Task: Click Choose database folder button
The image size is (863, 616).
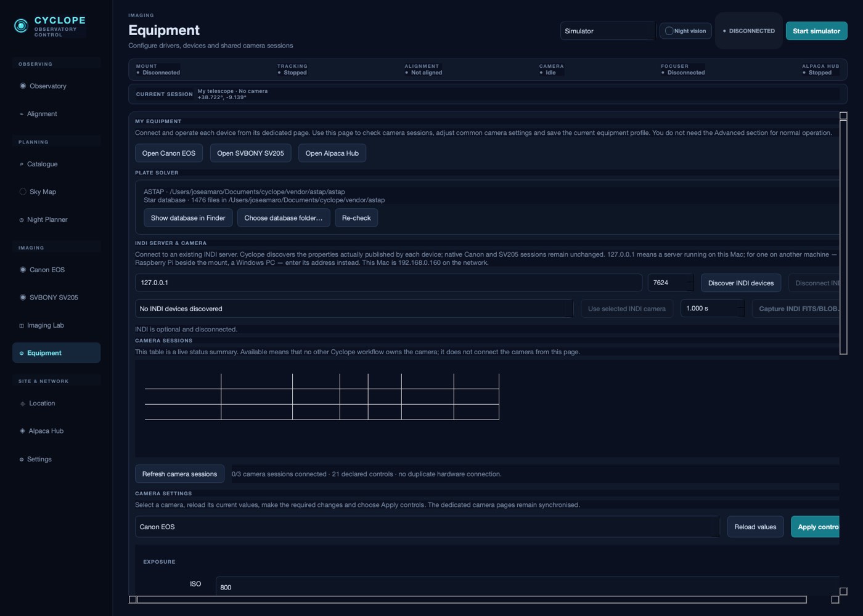Action: click(284, 218)
